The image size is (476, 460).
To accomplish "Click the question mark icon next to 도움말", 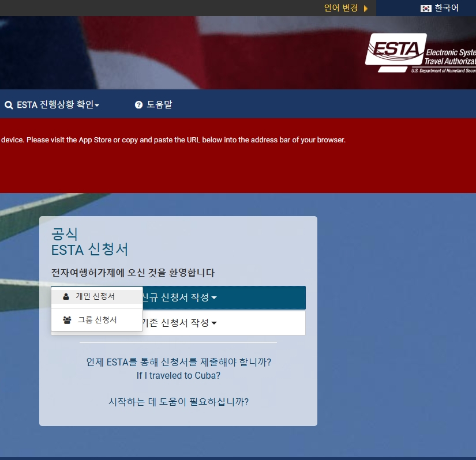I will pos(138,105).
